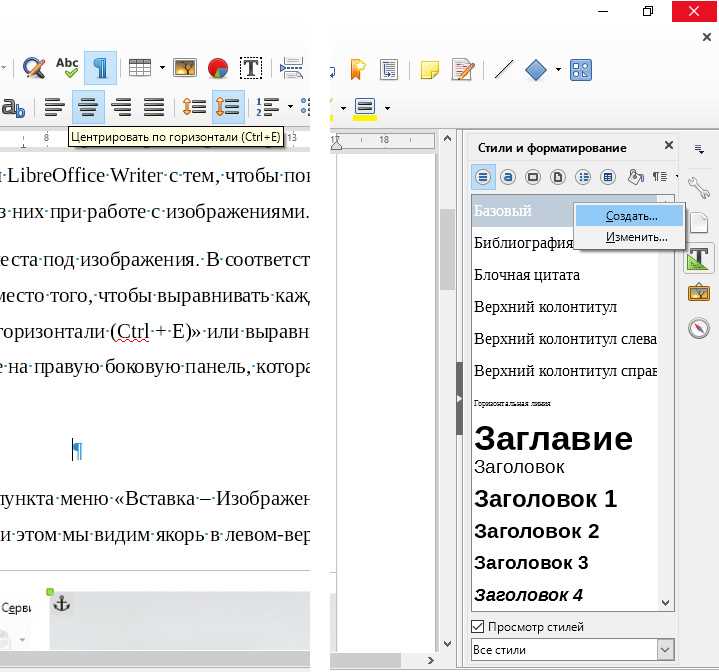Screen dimensions: 719x672
Task: Show Page Styles in the styles panel
Action: point(558,177)
